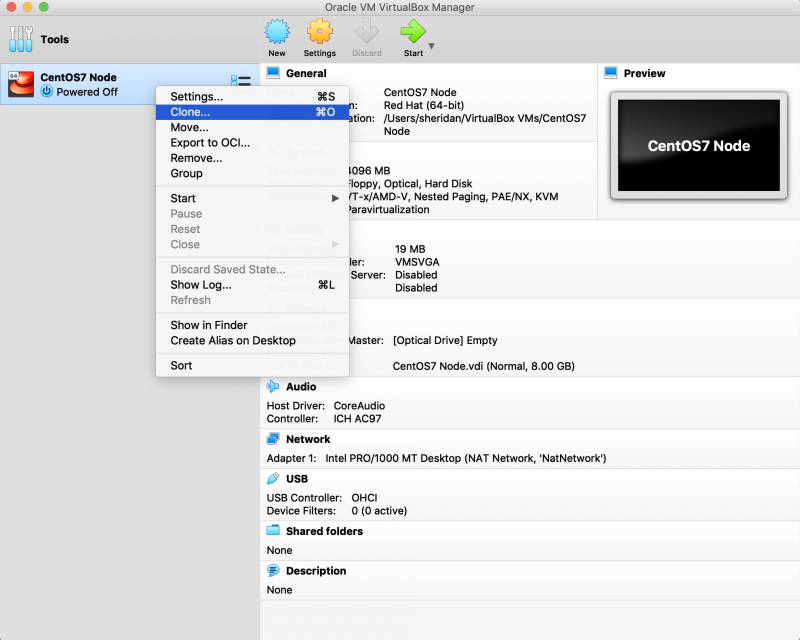Click the New virtual machine toolbar icon
800x640 pixels.
point(277,32)
